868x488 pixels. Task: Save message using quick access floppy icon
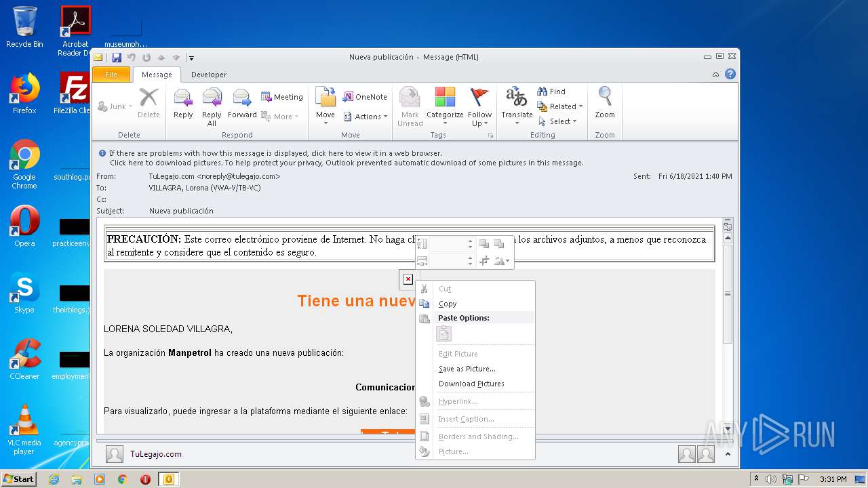[117, 58]
